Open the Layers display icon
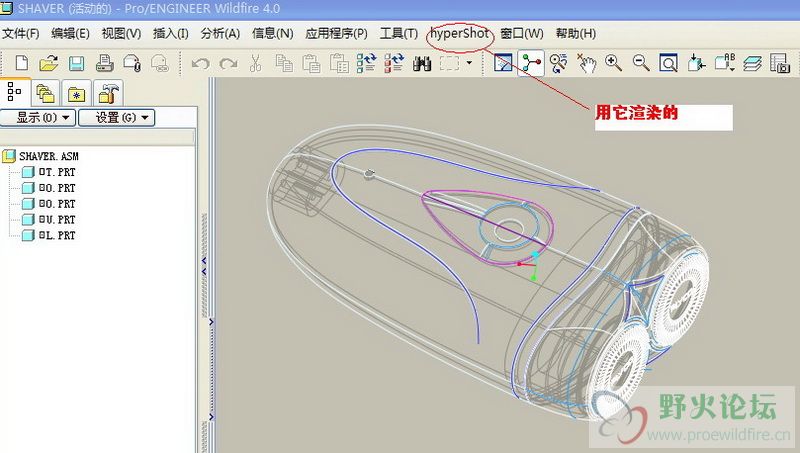Image resolution: width=800 pixels, height=453 pixels. click(x=752, y=63)
